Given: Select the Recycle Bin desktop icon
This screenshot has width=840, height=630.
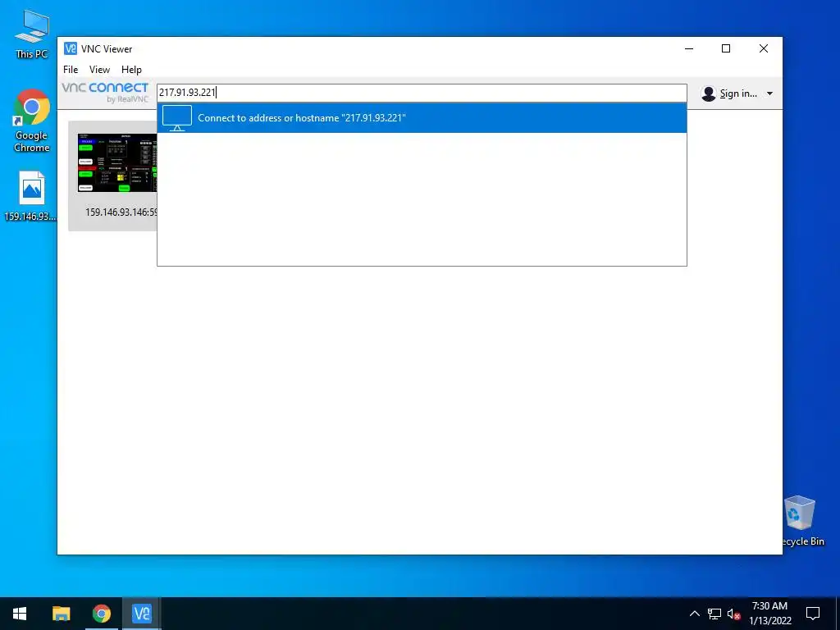Looking at the screenshot, I should click(x=800, y=521).
